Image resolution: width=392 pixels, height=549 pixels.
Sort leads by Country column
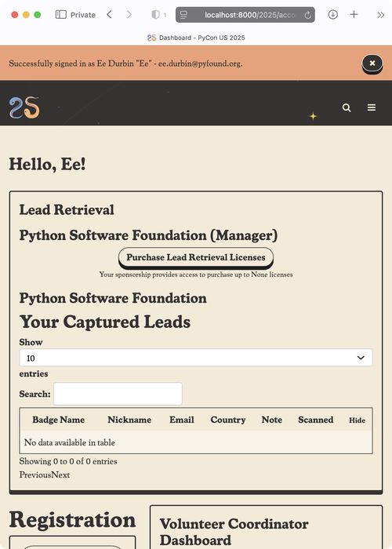pos(228,420)
